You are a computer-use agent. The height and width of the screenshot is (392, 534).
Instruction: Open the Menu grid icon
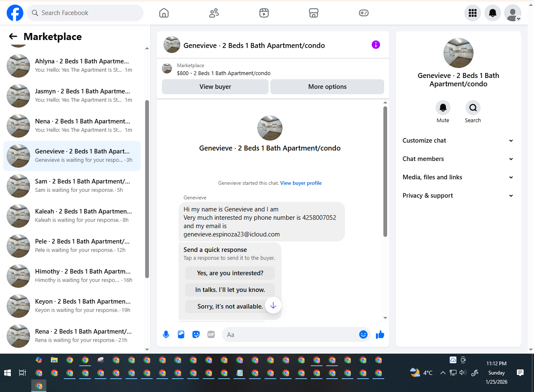click(x=473, y=13)
